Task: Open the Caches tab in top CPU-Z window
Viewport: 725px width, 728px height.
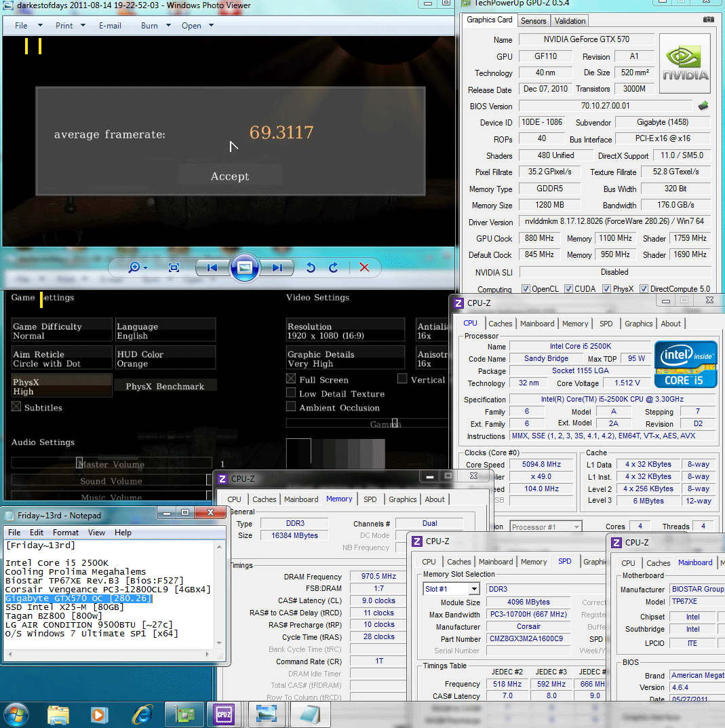Action: point(500,324)
